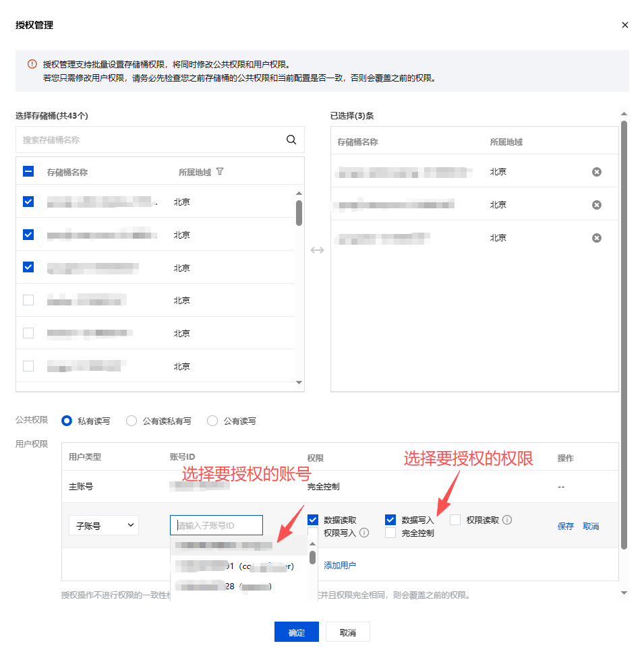Select the 公有读私有写 radio option
The image size is (644, 658).
point(131,421)
